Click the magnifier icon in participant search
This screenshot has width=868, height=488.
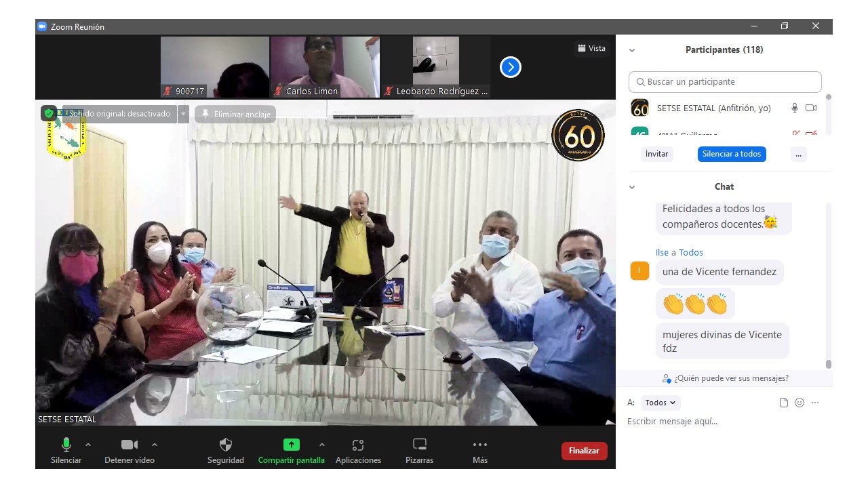[640, 82]
